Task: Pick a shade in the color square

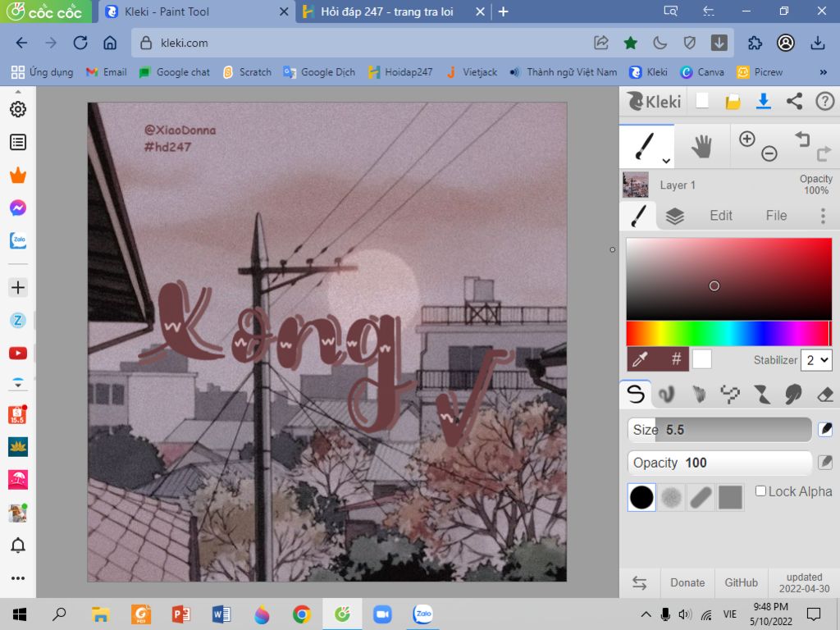Action: 728,279
